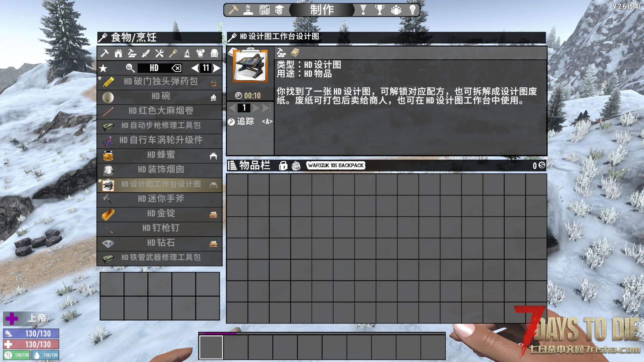Select recipe HD 破门独头弹药包
The image size is (644, 362).
(160, 82)
